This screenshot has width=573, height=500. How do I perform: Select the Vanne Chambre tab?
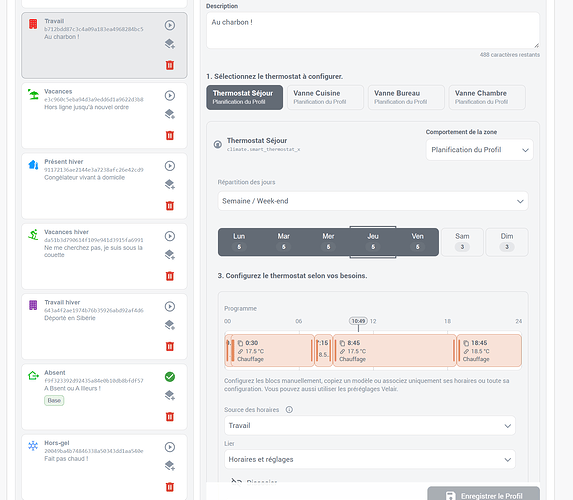coord(487,97)
